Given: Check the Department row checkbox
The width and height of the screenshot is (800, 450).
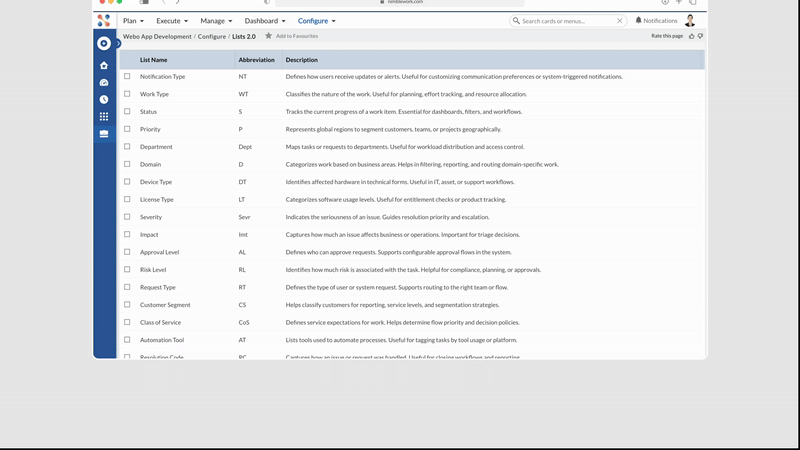Looking at the screenshot, I should pyautogui.click(x=127, y=146).
